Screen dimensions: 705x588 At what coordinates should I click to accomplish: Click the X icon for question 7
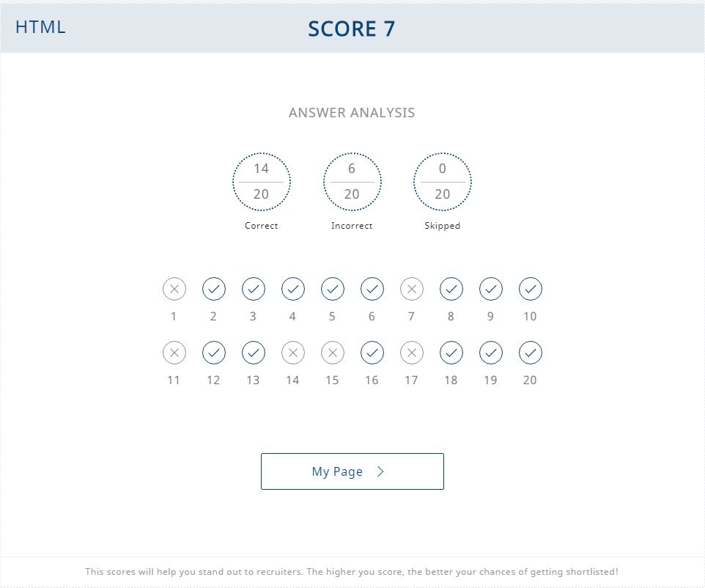click(x=412, y=289)
